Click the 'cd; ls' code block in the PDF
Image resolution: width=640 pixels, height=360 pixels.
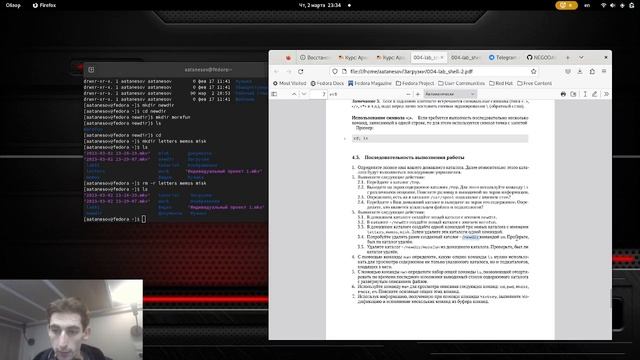tap(440, 138)
